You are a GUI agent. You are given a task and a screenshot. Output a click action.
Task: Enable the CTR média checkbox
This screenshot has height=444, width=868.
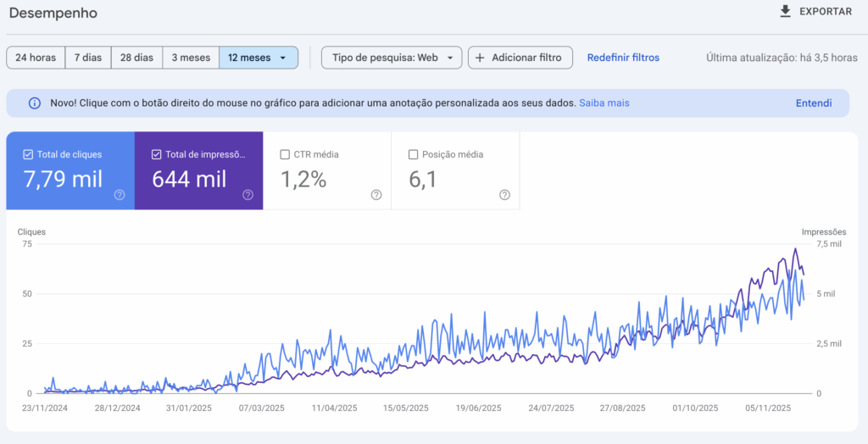coord(285,154)
